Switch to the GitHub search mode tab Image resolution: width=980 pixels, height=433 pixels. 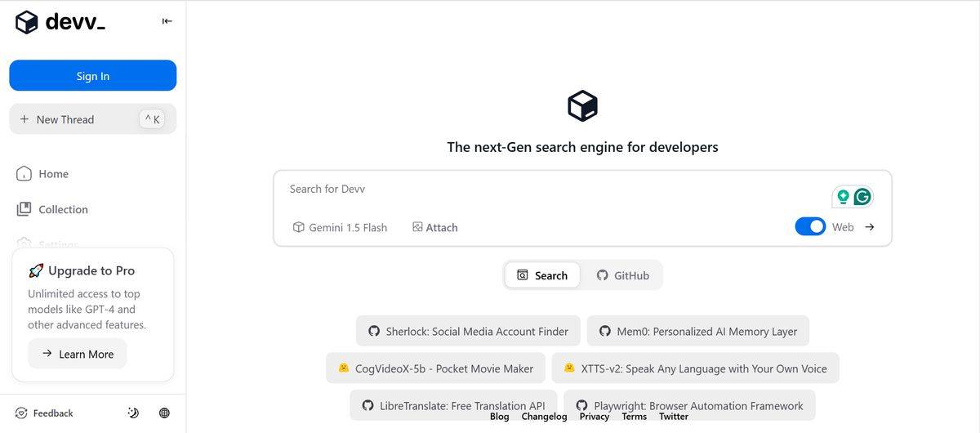(622, 275)
